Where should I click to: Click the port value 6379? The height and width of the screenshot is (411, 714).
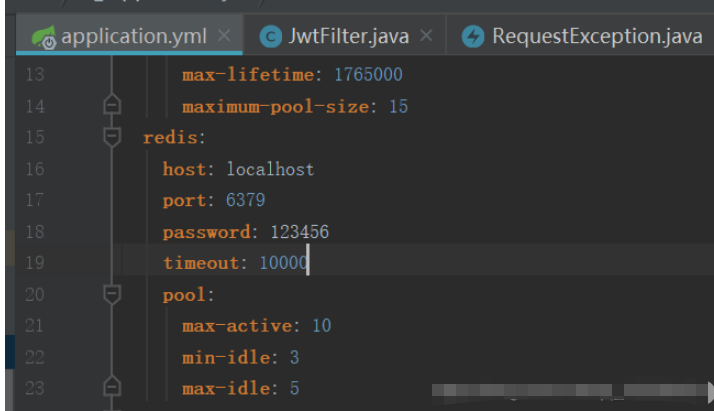tap(245, 200)
